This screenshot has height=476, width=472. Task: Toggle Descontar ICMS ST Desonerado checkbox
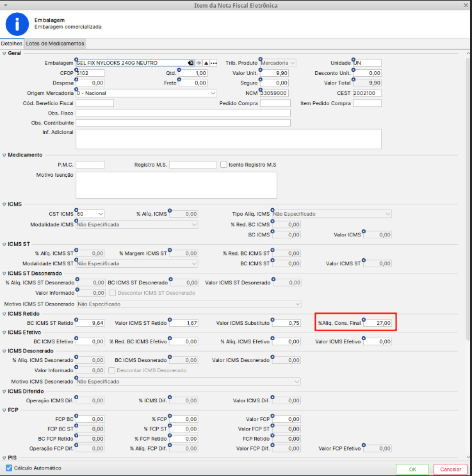[x=113, y=293]
